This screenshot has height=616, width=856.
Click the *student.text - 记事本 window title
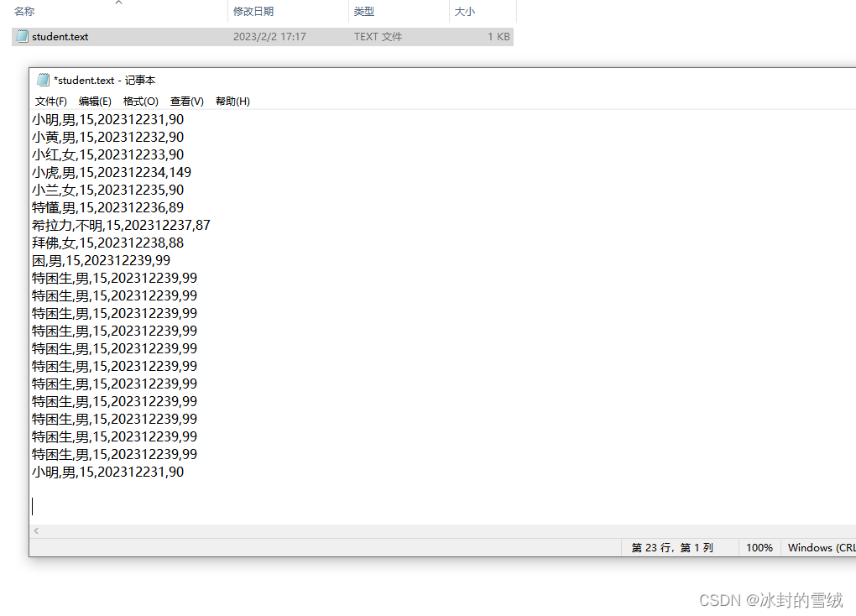click(x=104, y=81)
